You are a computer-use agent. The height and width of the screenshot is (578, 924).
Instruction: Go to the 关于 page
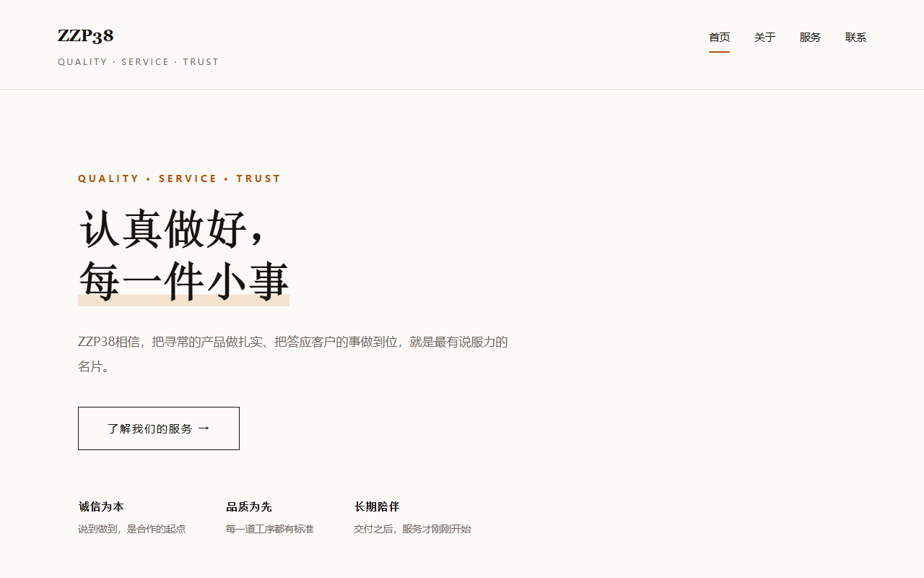[x=764, y=38]
